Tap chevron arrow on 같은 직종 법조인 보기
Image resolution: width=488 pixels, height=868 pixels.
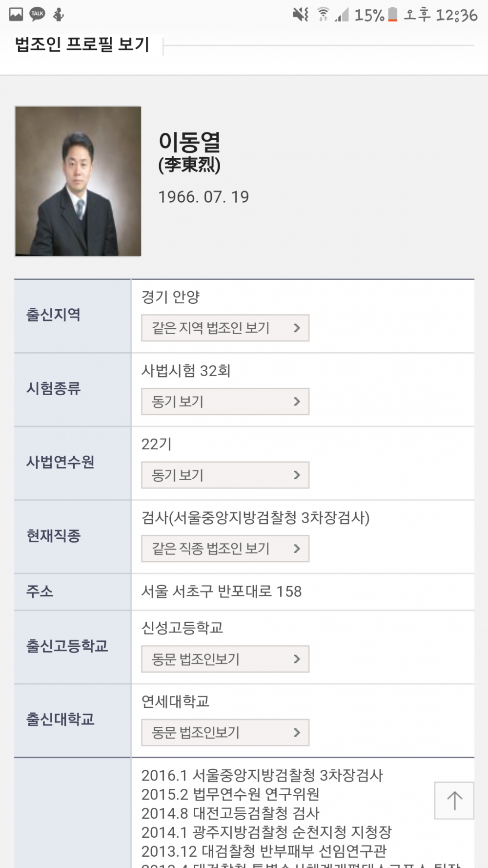(297, 549)
